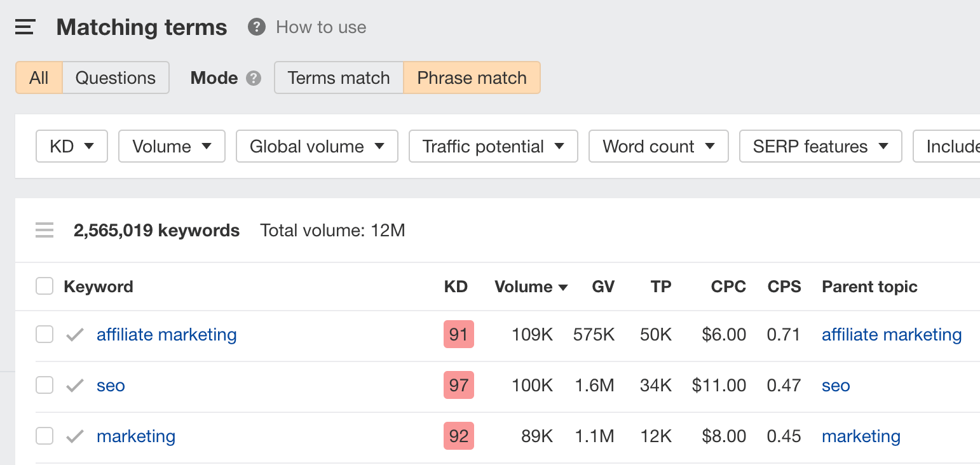Viewport: 980px width, 465px height.
Task: Select the header checkbox to select all keywords
Action: point(44,286)
